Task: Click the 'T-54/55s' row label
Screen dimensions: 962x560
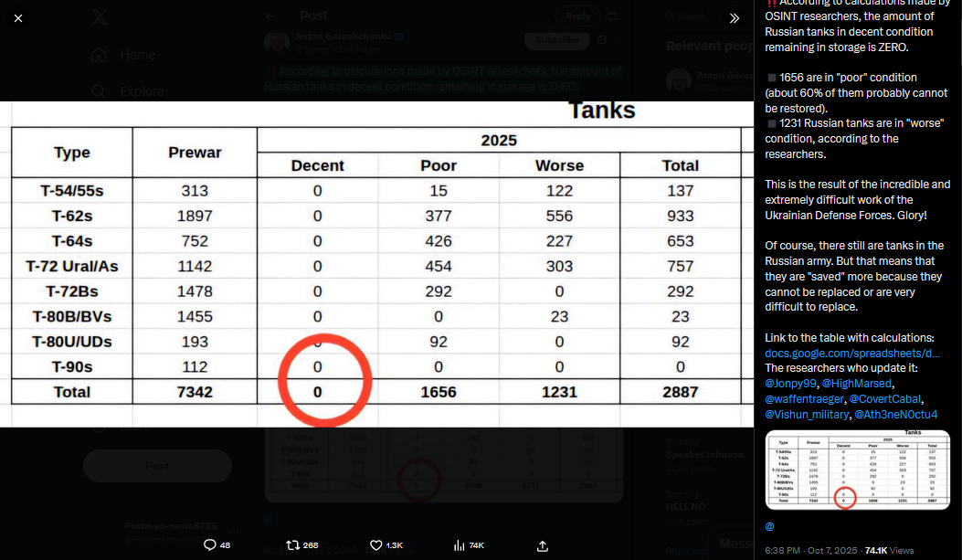Action: 72,191
